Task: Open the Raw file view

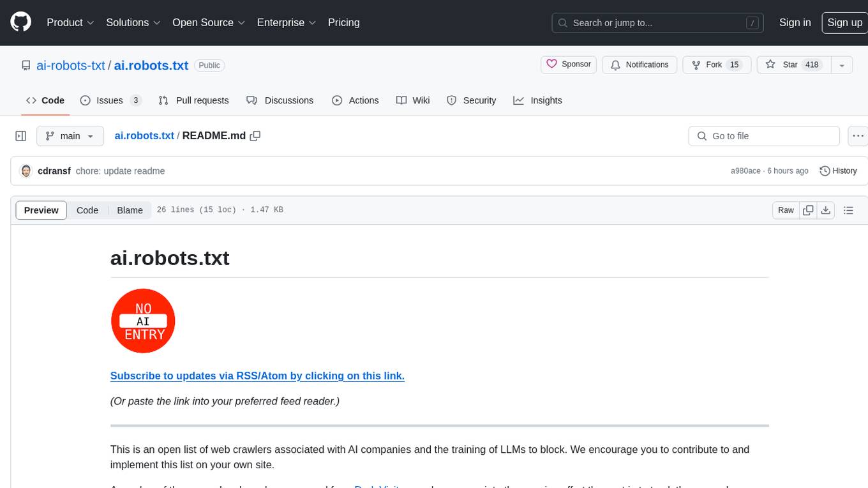Action: [x=786, y=210]
